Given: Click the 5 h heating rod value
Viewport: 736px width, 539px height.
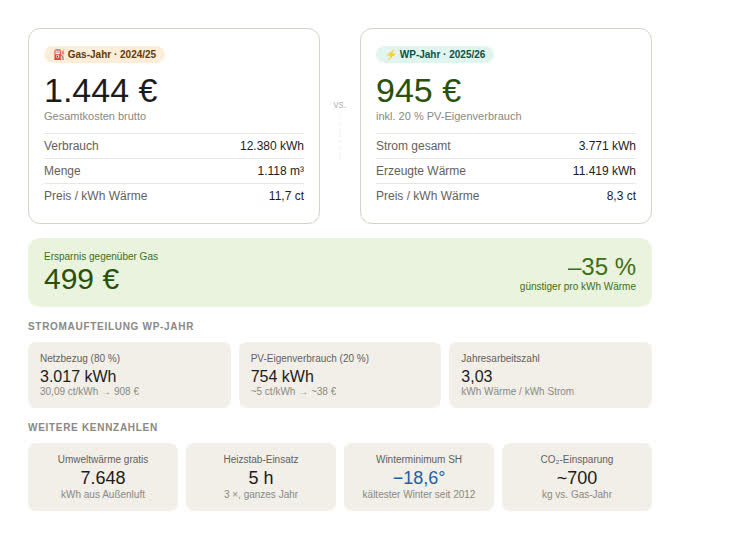Looking at the screenshot, I should [x=261, y=478].
